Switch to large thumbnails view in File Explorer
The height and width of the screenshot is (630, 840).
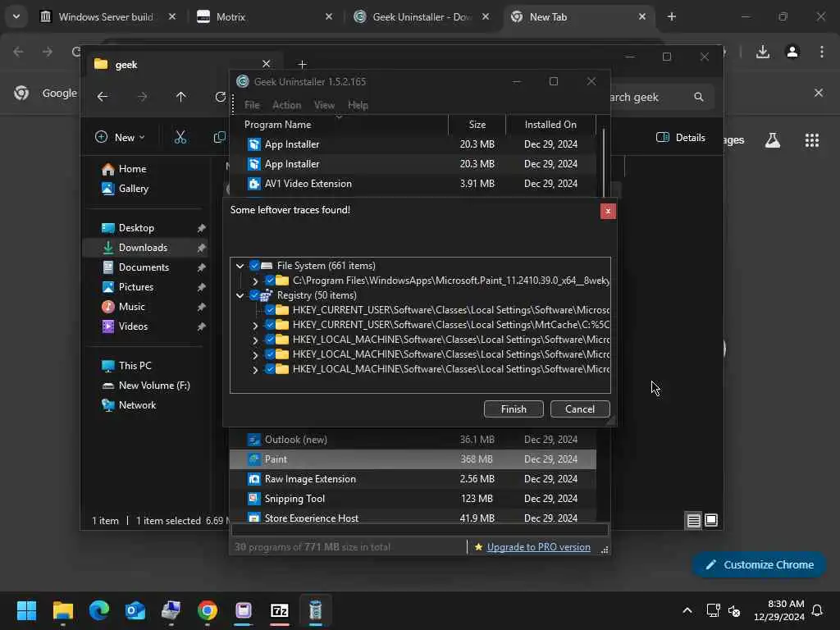(x=711, y=520)
